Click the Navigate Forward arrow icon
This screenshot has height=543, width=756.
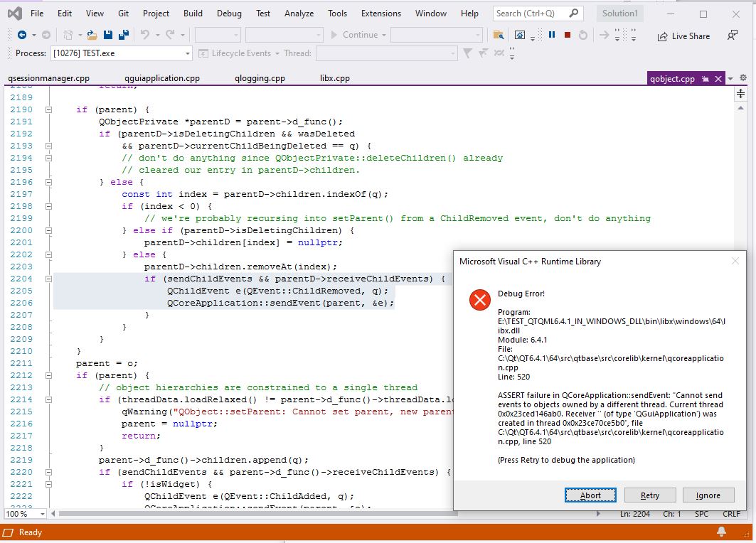46,35
